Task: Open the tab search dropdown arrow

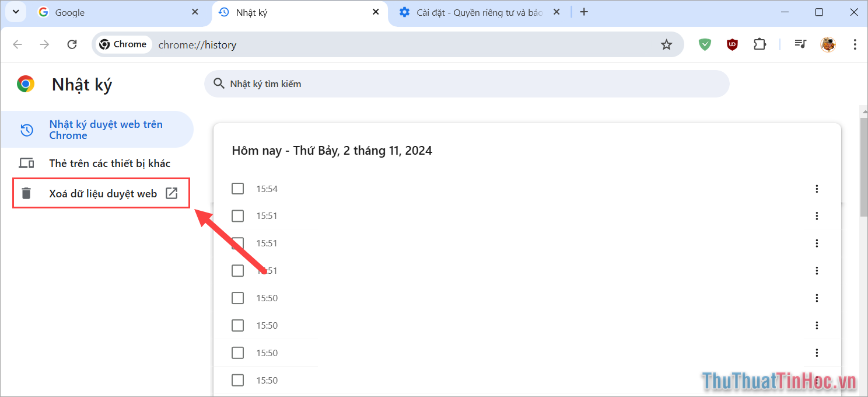Action: click(x=16, y=12)
